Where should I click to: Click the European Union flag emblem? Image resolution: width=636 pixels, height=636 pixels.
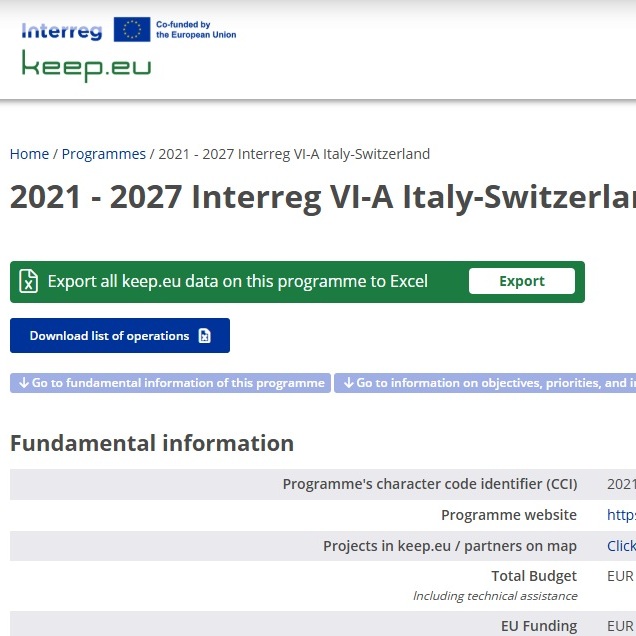[x=132, y=30]
